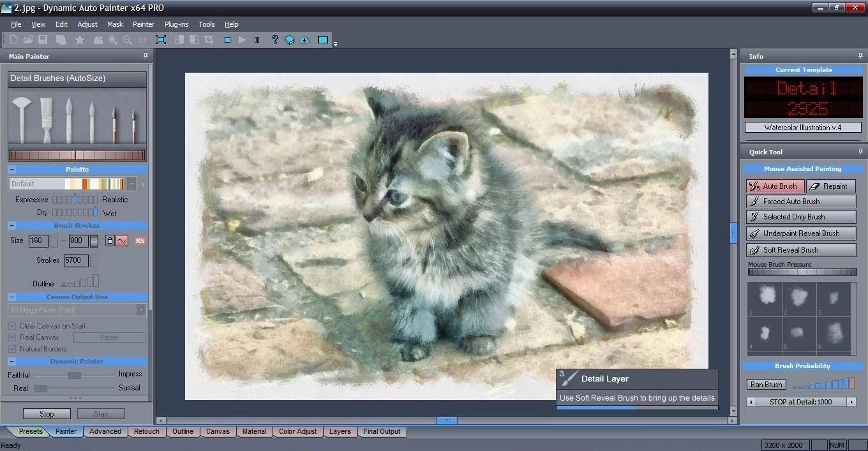Adjust the Real to Surreal slider
The height and width of the screenshot is (451, 868).
(x=75, y=388)
